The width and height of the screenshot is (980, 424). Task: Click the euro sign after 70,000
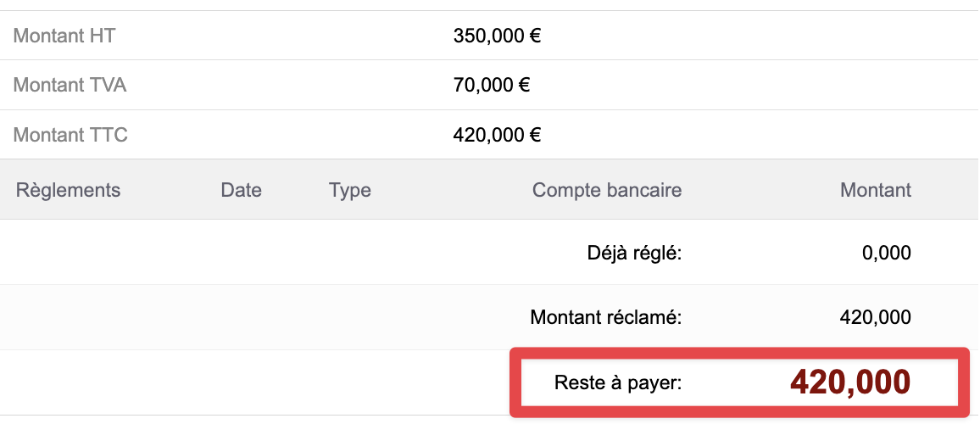pyautogui.click(x=525, y=85)
